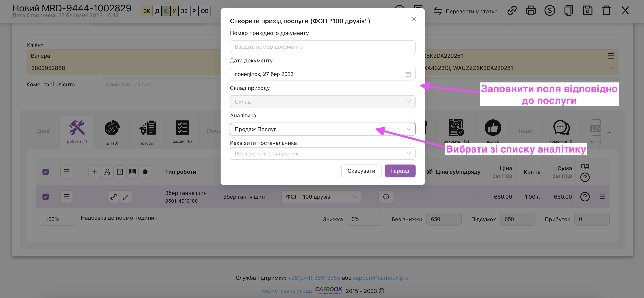Click the question mark icon in the Зберігання шин row

[x=585, y=197]
